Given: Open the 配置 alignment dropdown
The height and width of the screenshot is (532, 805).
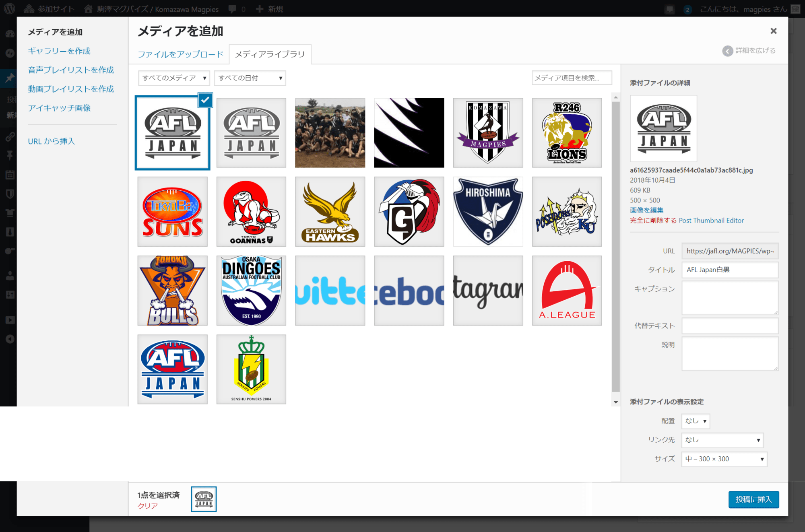Looking at the screenshot, I should click(x=695, y=421).
